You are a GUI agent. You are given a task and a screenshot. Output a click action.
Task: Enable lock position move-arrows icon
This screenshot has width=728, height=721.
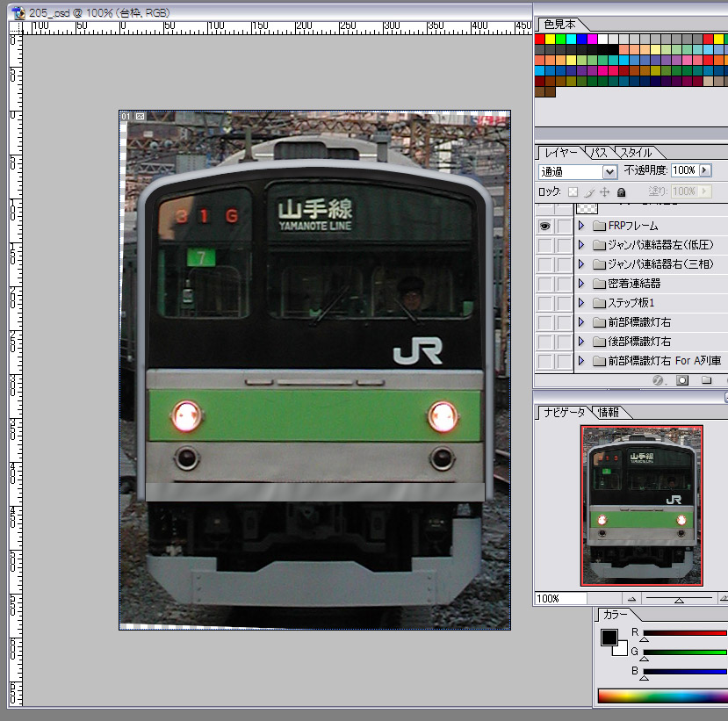coord(604,191)
